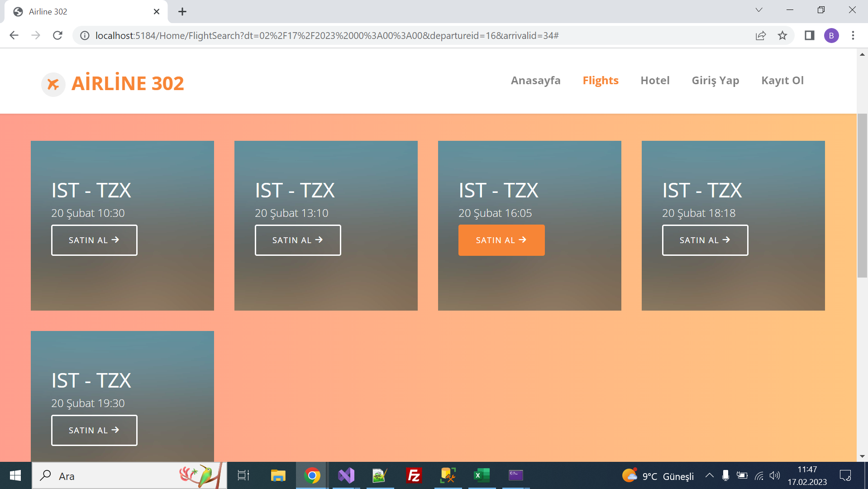868x489 pixels.
Task: Bookmark this page using the star icon
Action: tap(782, 35)
